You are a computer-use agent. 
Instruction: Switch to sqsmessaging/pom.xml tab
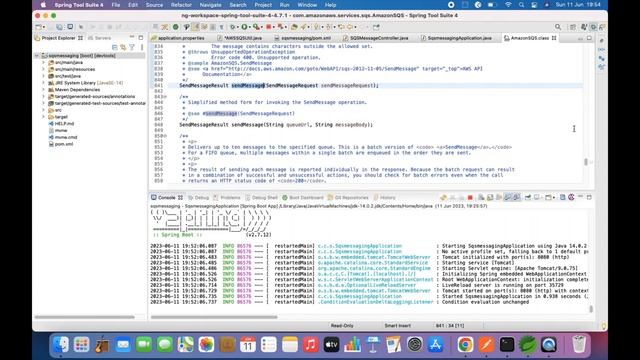(302, 38)
